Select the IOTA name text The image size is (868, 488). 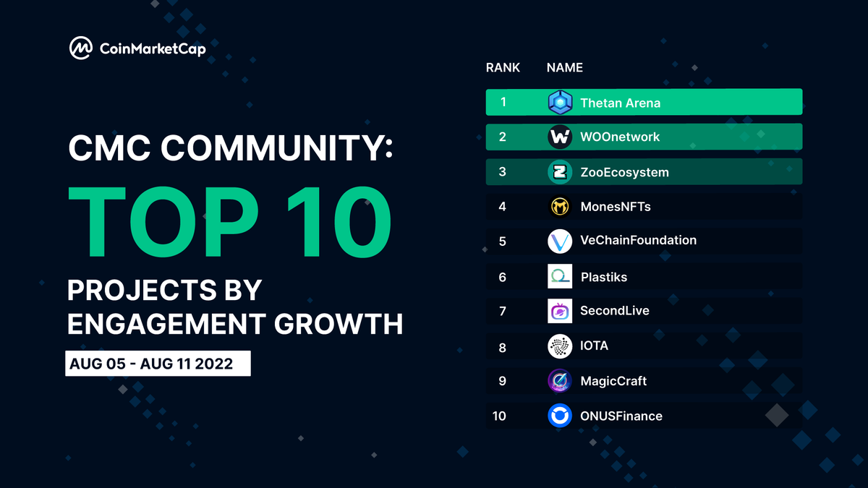595,346
